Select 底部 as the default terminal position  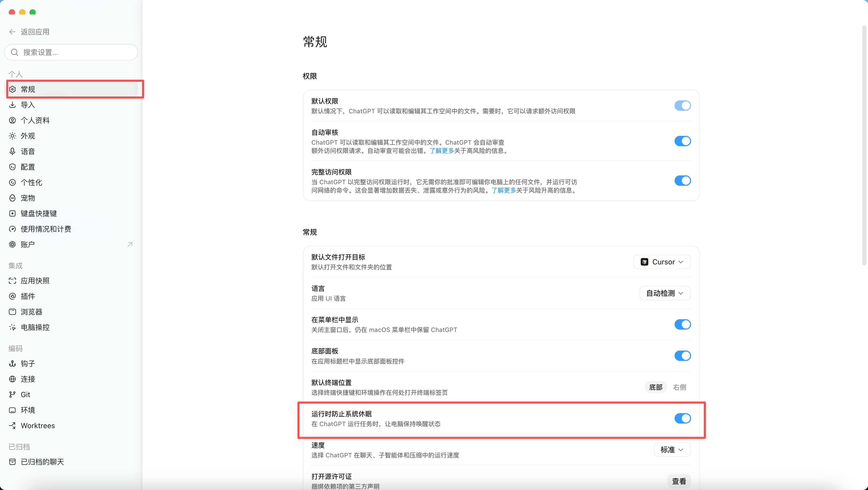656,387
